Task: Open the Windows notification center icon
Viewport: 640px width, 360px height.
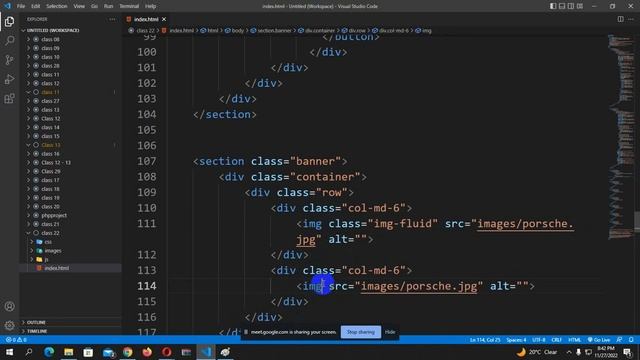Action: point(627,352)
